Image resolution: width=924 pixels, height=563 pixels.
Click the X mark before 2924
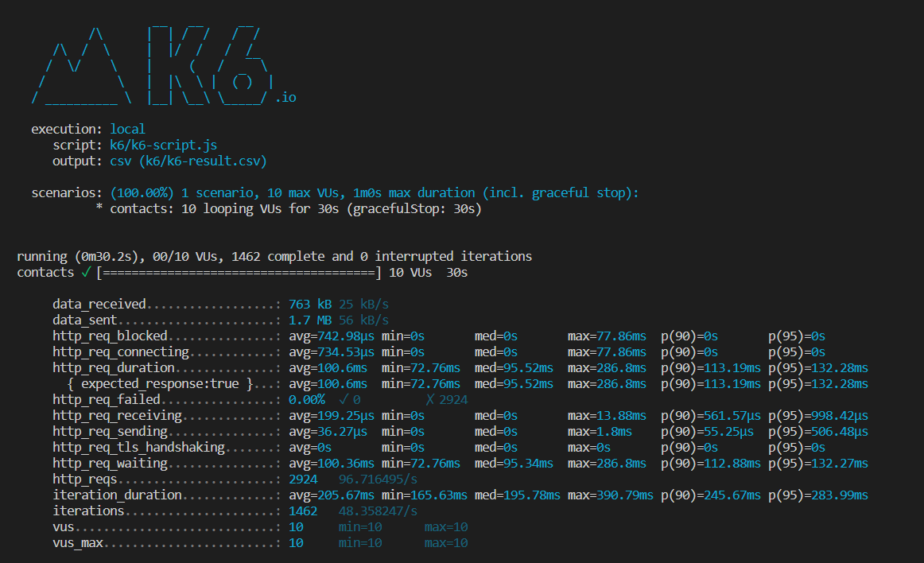pyautogui.click(x=429, y=399)
